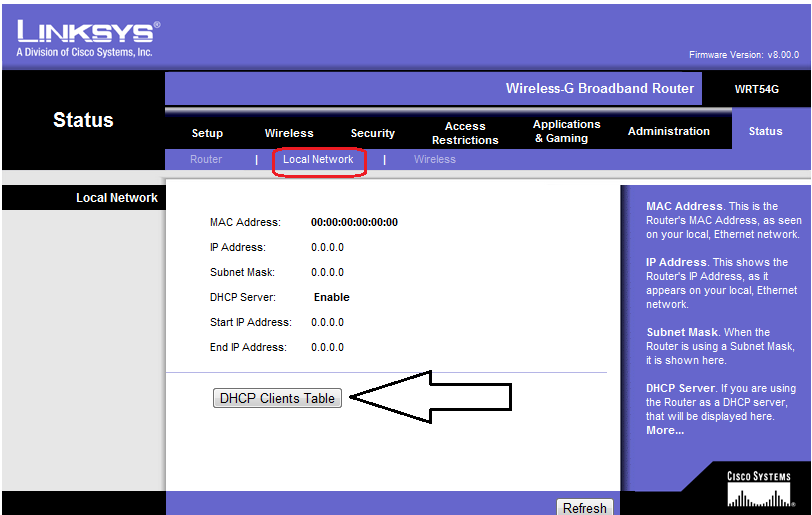Click the WRT54G model label
Screen dimensions: 812x515
pos(757,89)
